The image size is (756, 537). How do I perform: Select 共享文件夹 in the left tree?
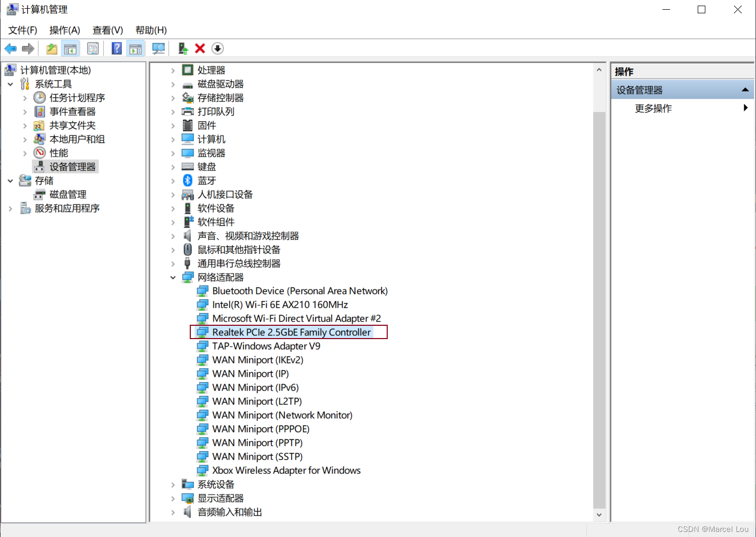point(73,125)
